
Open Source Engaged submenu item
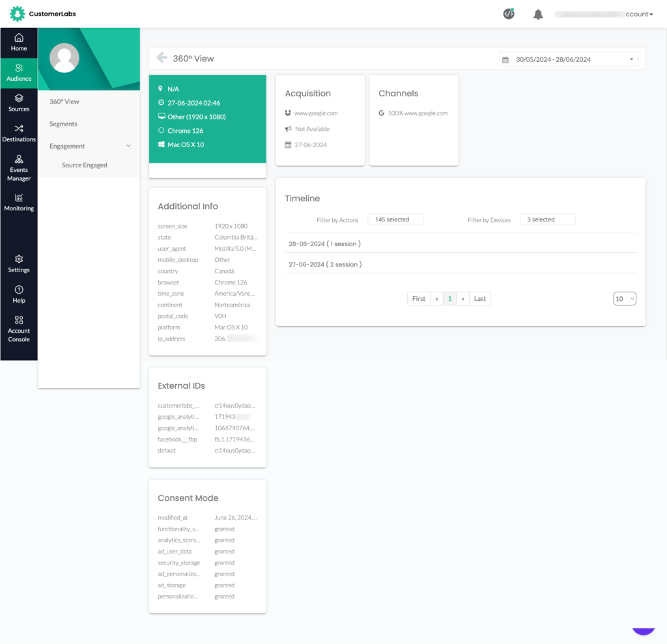coord(84,165)
